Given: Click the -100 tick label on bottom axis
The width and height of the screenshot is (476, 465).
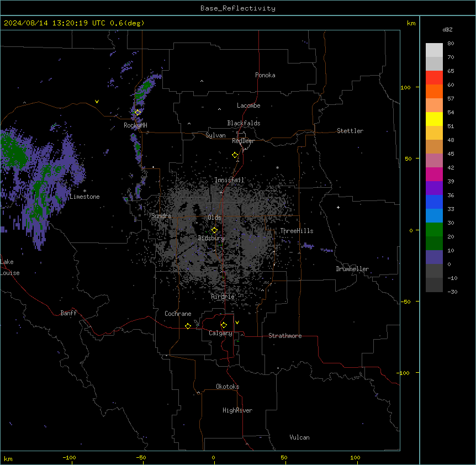Looking at the screenshot, I should point(69,457).
